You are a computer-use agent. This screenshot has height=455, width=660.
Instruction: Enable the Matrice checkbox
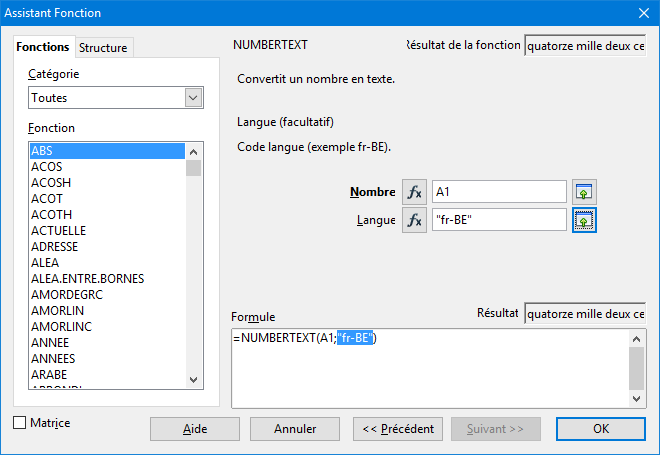coord(19,423)
